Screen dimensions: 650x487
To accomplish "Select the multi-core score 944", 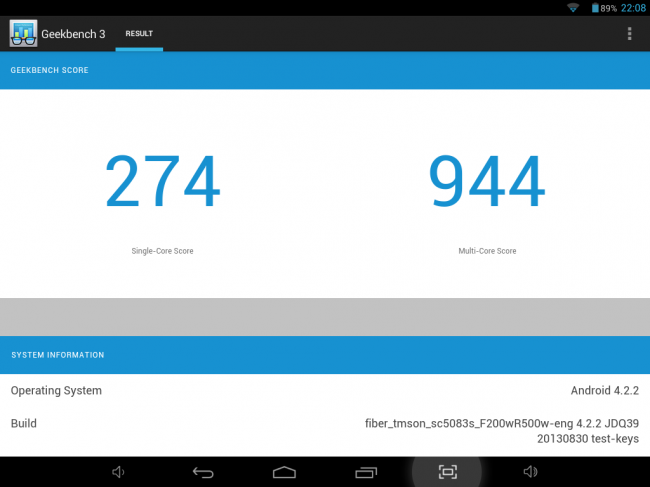I will 486,183.
